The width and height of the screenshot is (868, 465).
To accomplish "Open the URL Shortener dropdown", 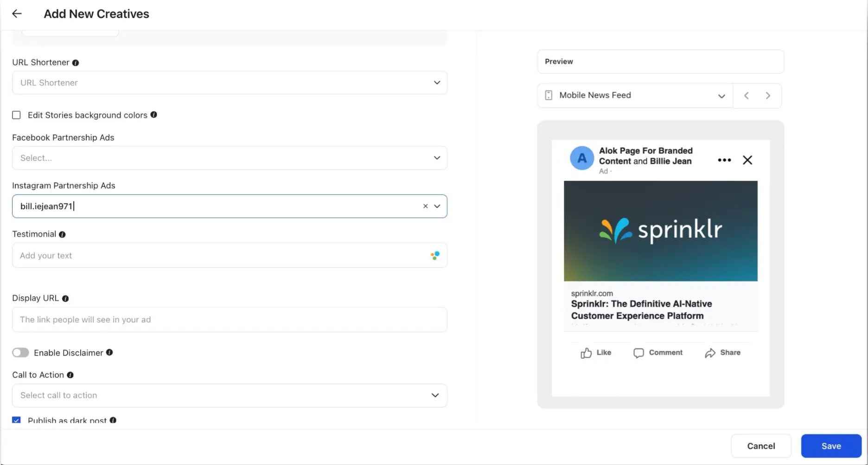I will [230, 83].
